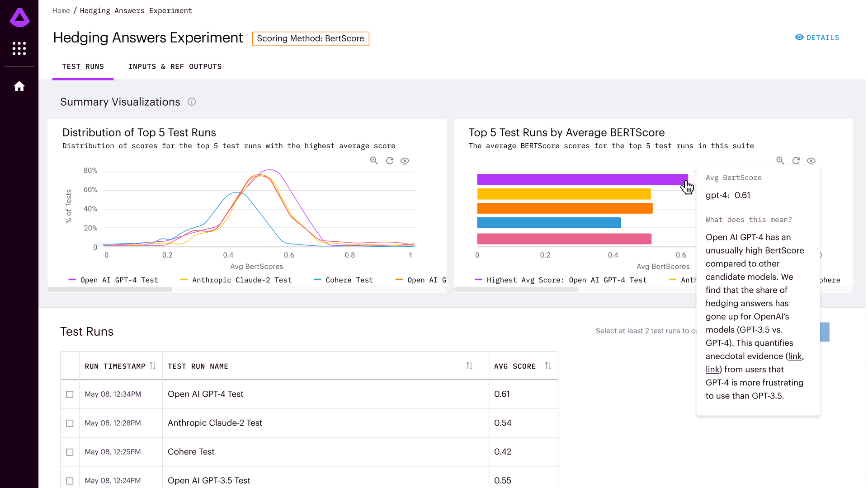This screenshot has width=868, height=488.
Task: Open the apps grid menu icon
Action: tap(19, 48)
